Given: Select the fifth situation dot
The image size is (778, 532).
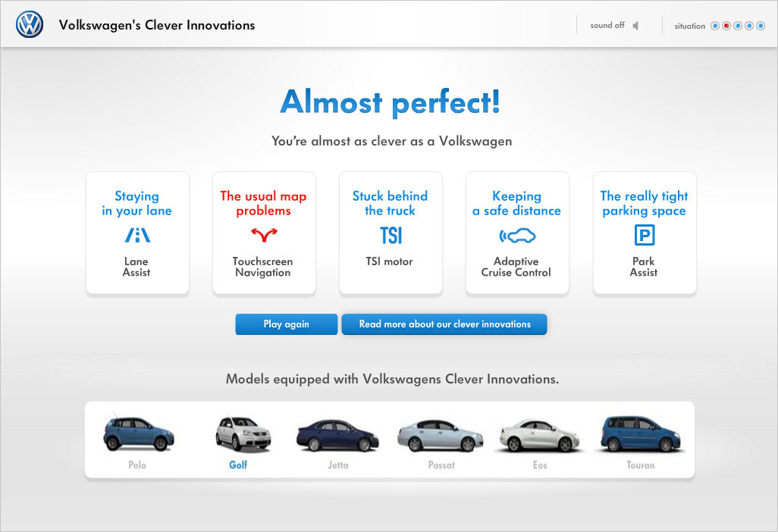Looking at the screenshot, I should pyautogui.click(x=761, y=26).
